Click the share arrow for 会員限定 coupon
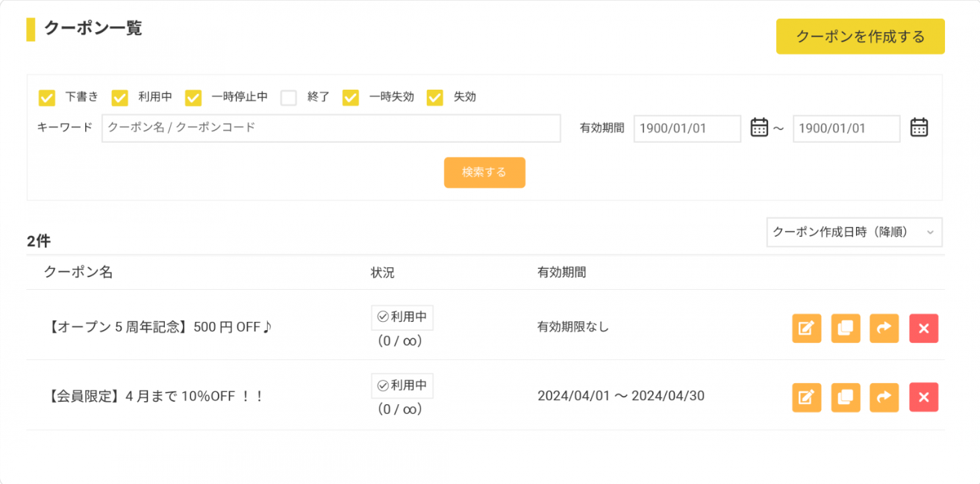980x484 pixels. (x=884, y=397)
